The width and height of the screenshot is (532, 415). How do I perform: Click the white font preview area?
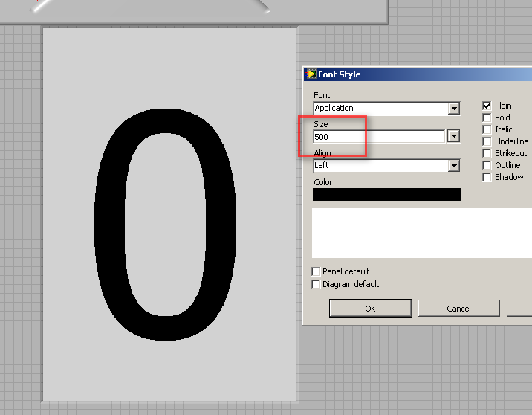pos(421,233)
